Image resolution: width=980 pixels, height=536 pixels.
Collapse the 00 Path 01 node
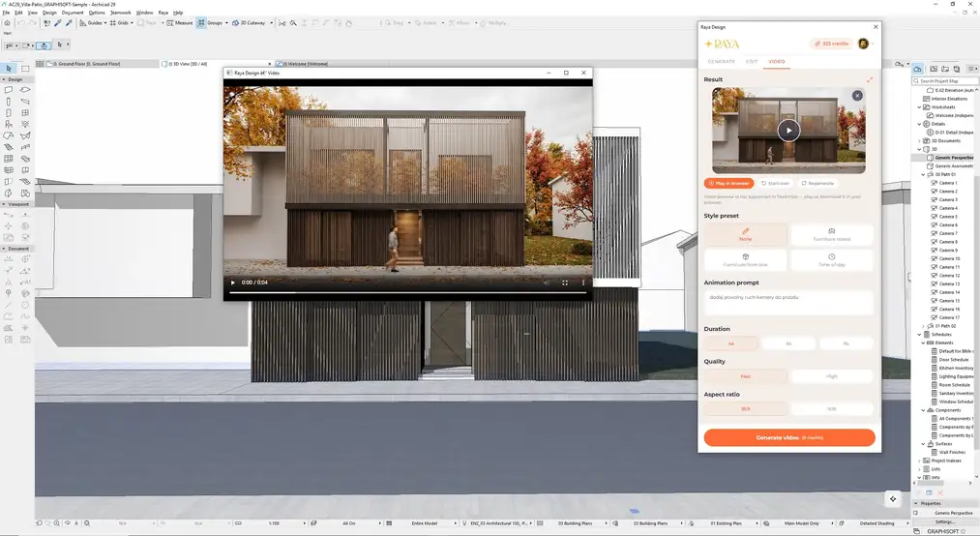point(924,174)
